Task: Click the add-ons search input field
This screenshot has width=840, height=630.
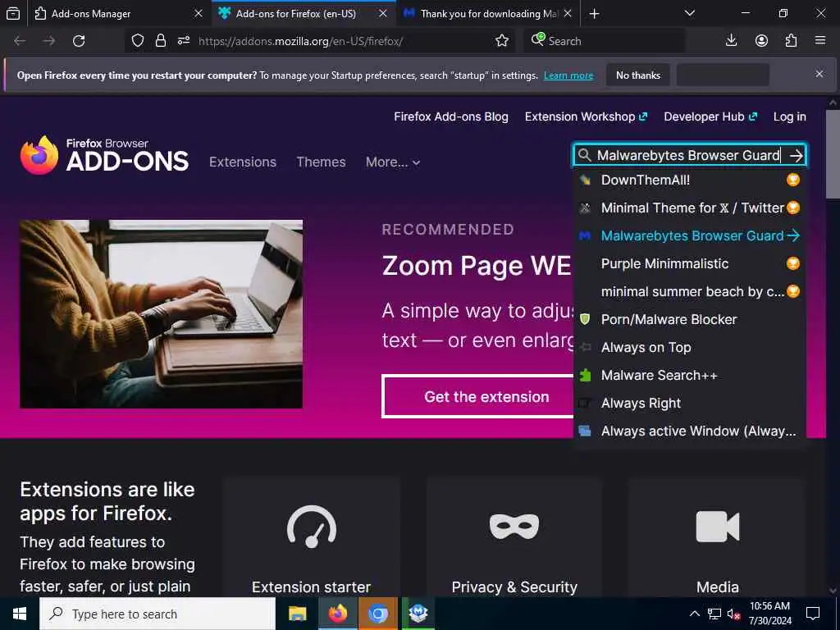Action: click(688, 155)
